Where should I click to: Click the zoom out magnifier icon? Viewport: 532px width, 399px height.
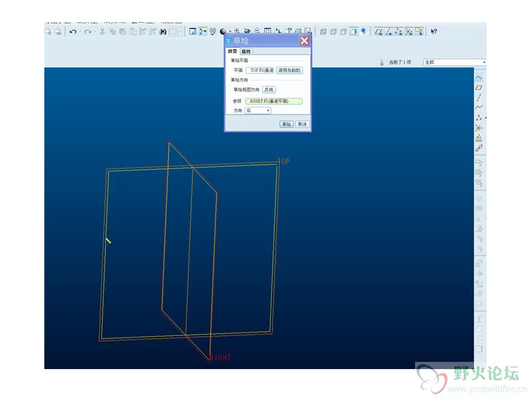tap(257, 31)
